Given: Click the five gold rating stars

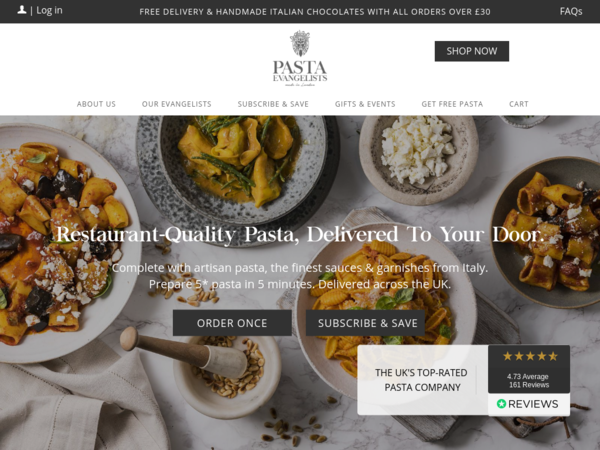Looking at the screenshot, I should point(530,356).
